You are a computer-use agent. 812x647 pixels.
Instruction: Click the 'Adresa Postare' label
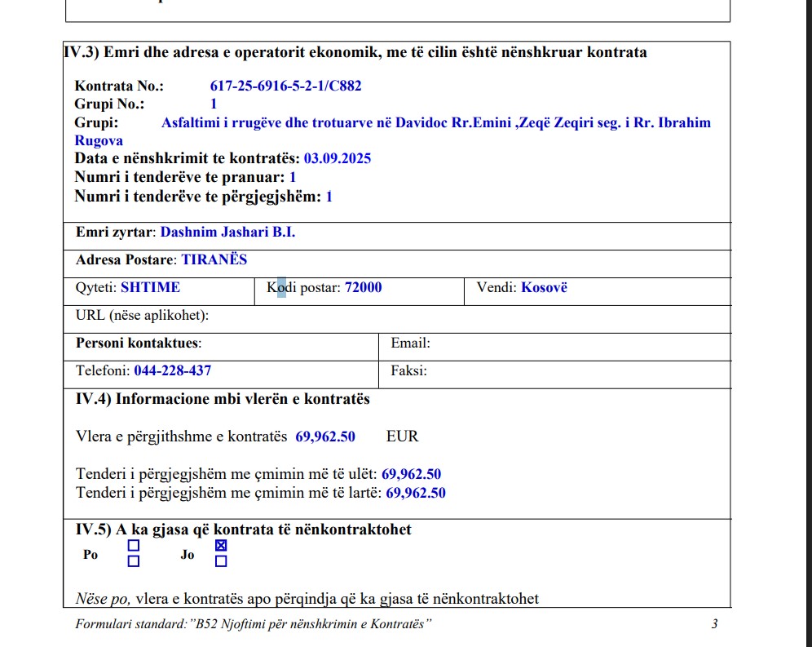126,259
